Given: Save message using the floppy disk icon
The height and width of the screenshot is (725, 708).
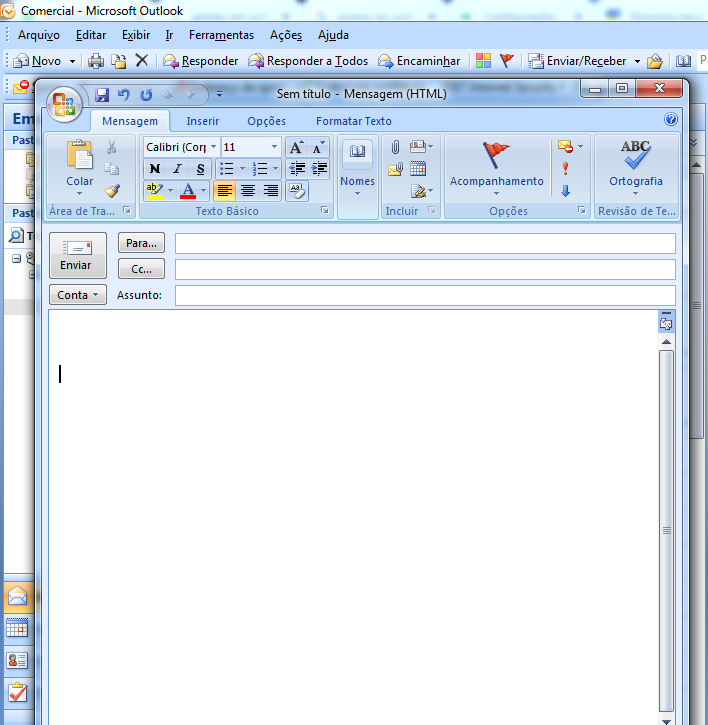Looking at the screenshot, I should 102,95.
